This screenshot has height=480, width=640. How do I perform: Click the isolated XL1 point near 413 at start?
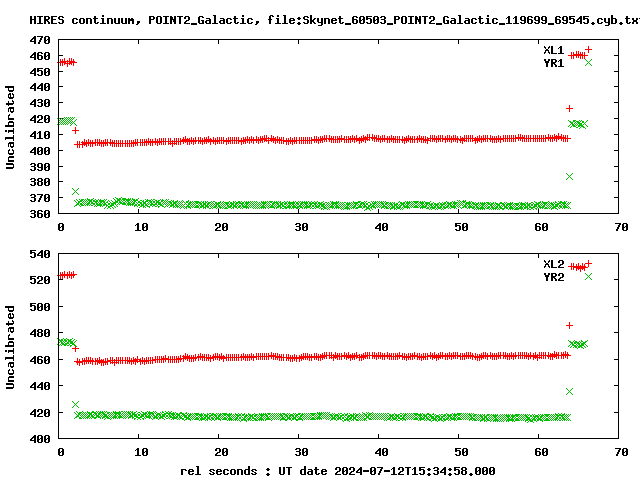(x=75, y=131)
